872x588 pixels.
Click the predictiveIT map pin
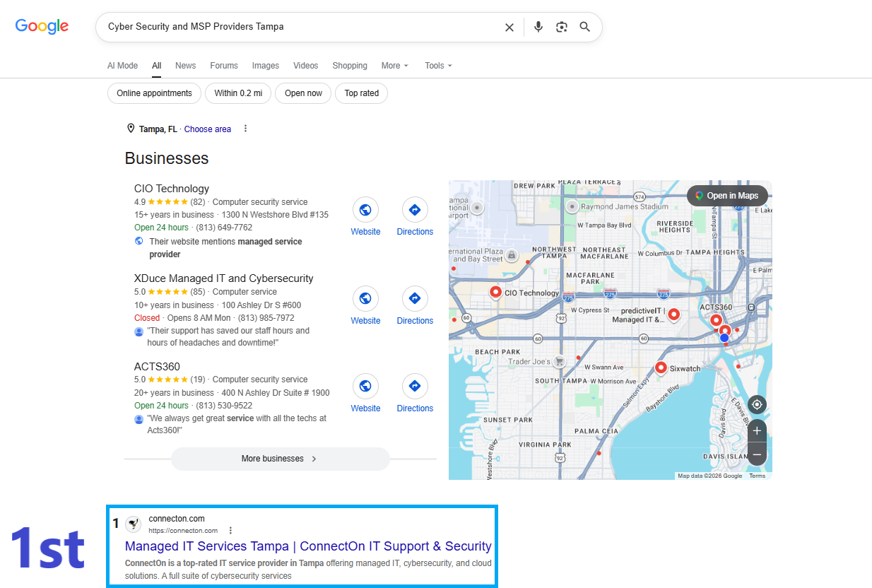coord(673,314)
